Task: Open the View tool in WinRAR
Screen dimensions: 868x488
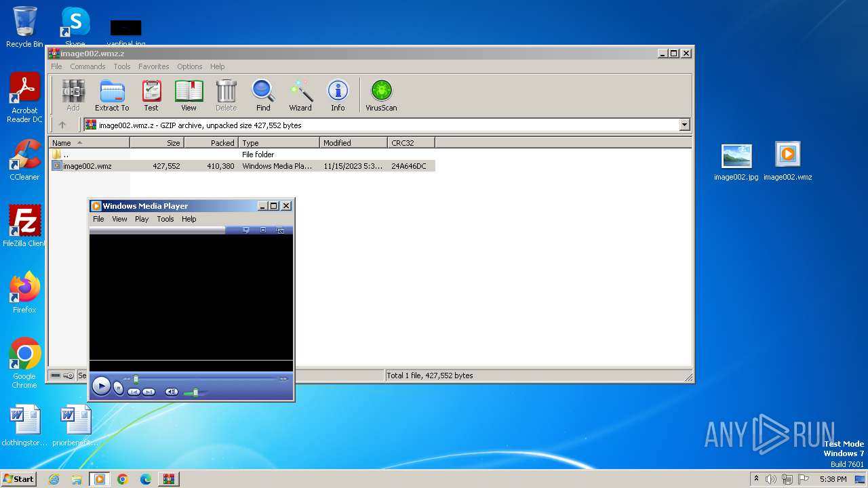Action: (189, 96)
